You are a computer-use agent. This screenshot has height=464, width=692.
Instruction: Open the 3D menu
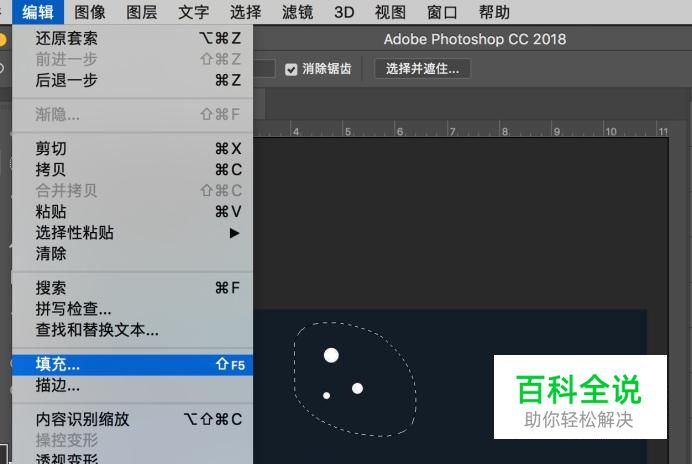coord(344,12)
